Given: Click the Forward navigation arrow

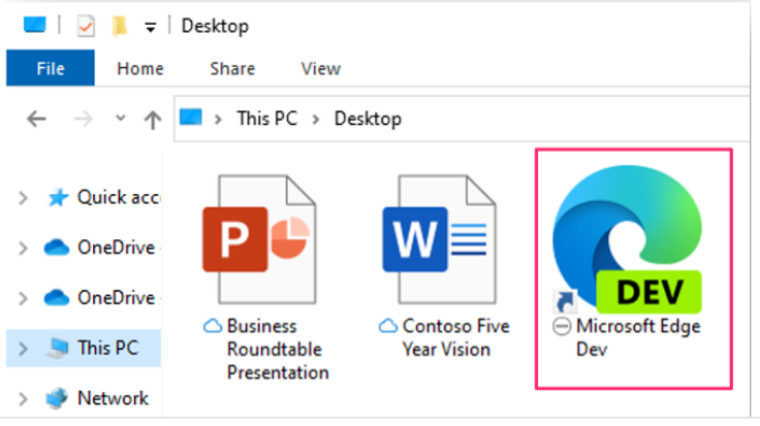Looking at the screenshot, I should pyautogui.click(x=83, y=119).
